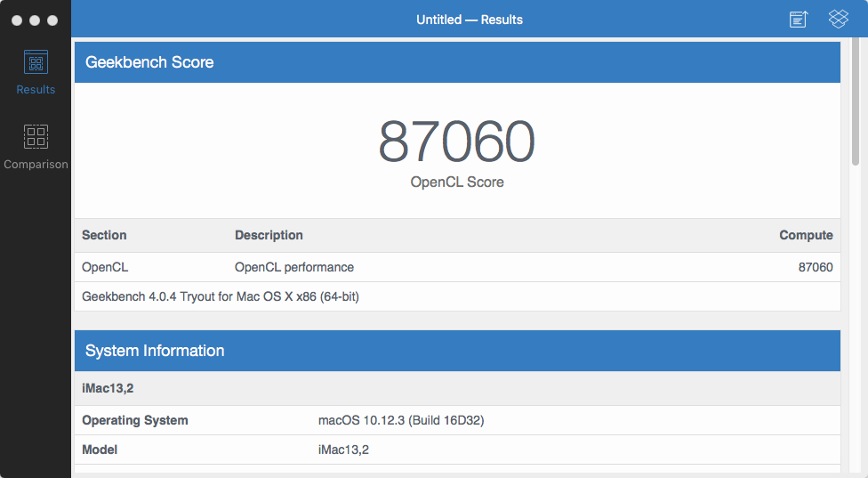Open the Results view in sidebar
The height and width of the screenshot is (478, 868).
(x=36, y=72)
